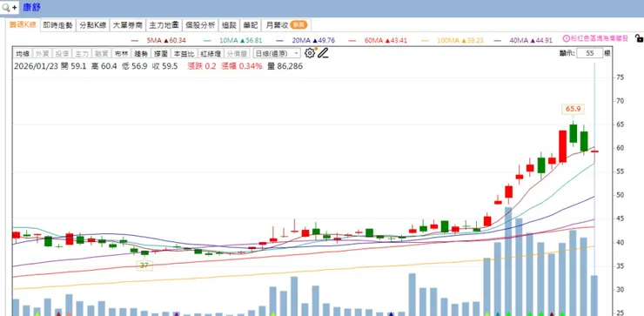644x316 pixels.
Task: Open the 大單券商 tab
Action: tap(128, 25)
